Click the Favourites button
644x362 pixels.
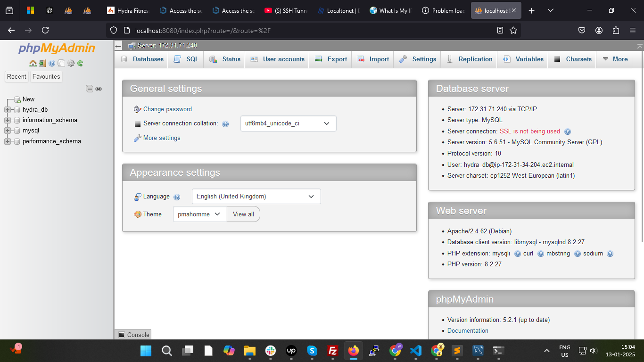[x=46, y=77]
